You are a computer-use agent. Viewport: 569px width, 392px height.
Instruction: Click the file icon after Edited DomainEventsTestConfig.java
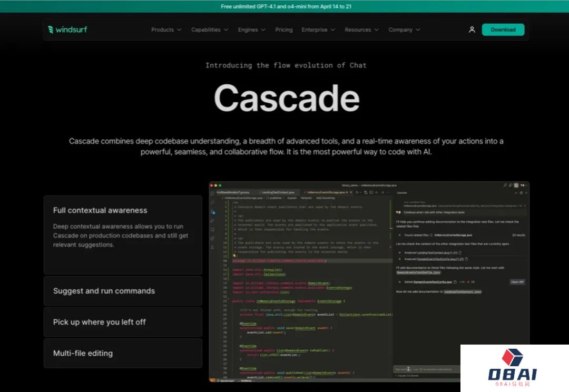click(x=455, y=282)
